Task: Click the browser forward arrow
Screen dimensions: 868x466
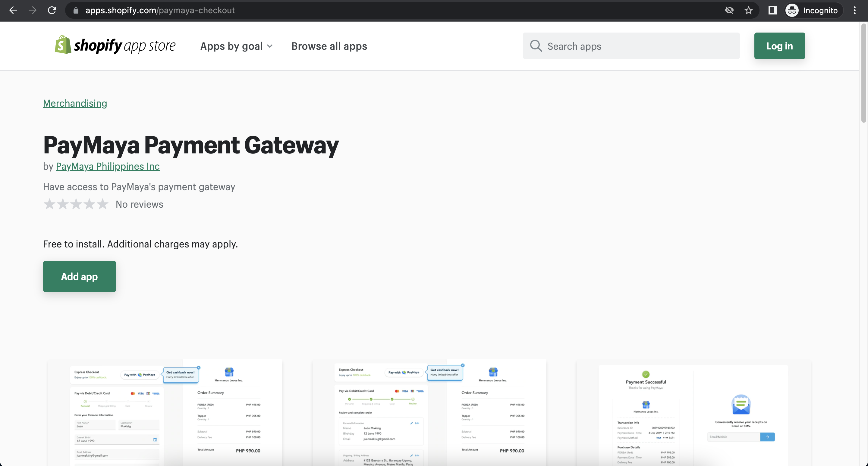Action: tap(32, 10)
